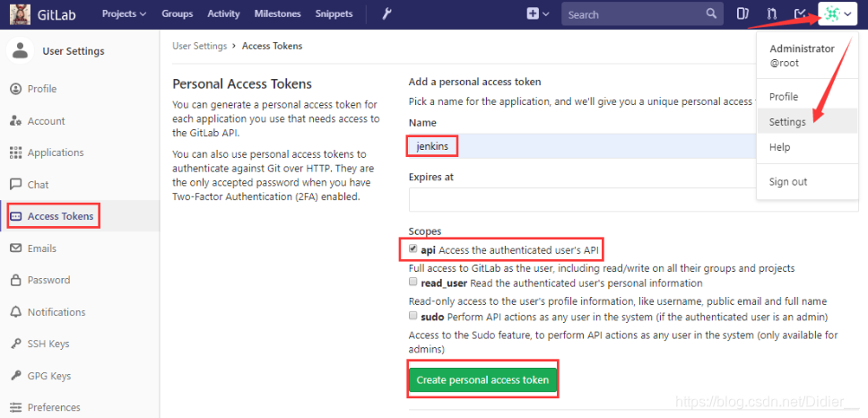Open the merge requests icon in navbar
Viewport: 868px width, 418px height.
click(772, 14)
